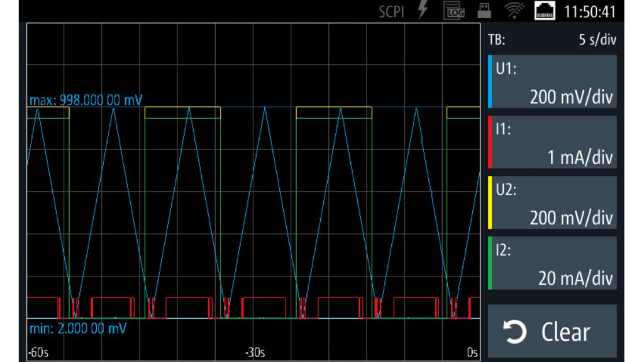Image resolution: width=644 pixels, height=362 pixels.
Task: Click the max 998.000 00 mV label
Action: coord(86,100)
